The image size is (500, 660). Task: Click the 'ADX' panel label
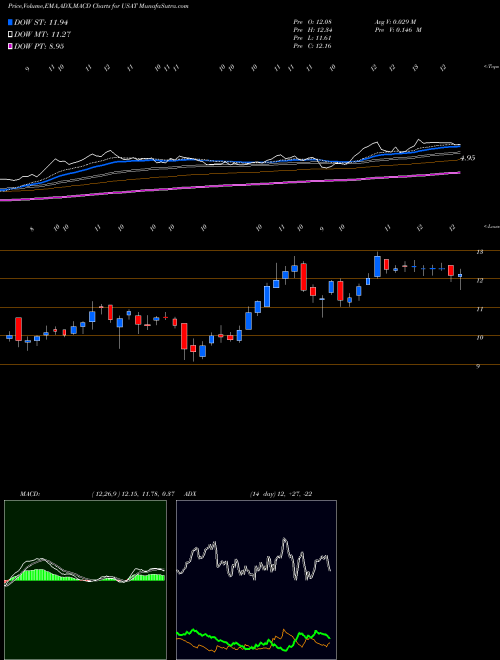point(191,494)
